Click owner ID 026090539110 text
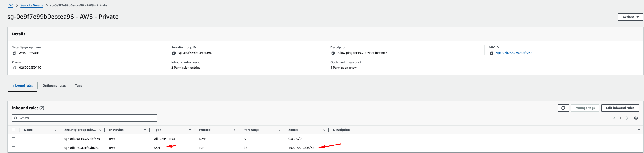 [30, 68]
